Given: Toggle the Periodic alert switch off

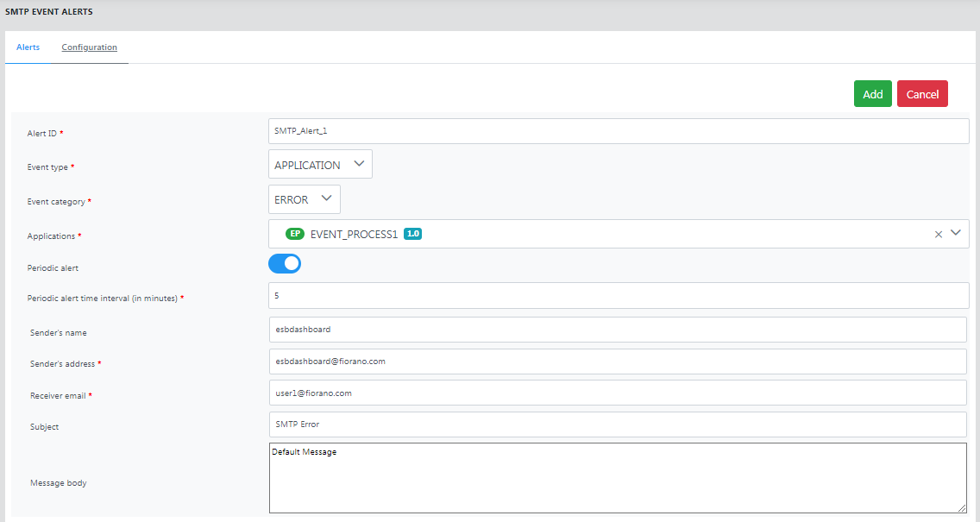Looking at the screenshot, I should pyautogui.click(x=285, y=264).
